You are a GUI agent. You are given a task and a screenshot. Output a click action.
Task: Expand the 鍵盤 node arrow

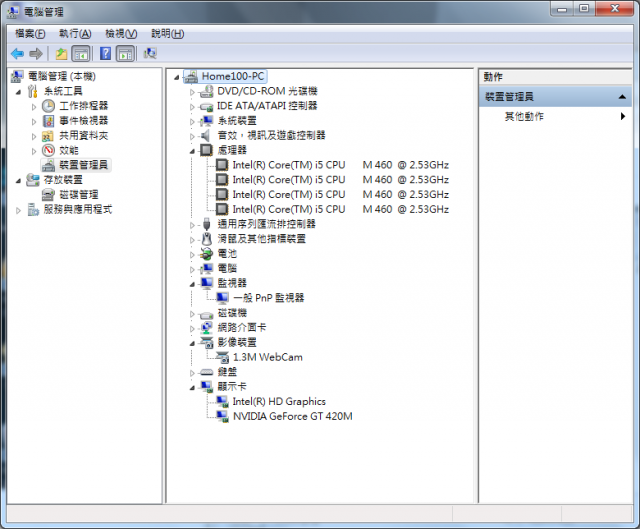192,373
